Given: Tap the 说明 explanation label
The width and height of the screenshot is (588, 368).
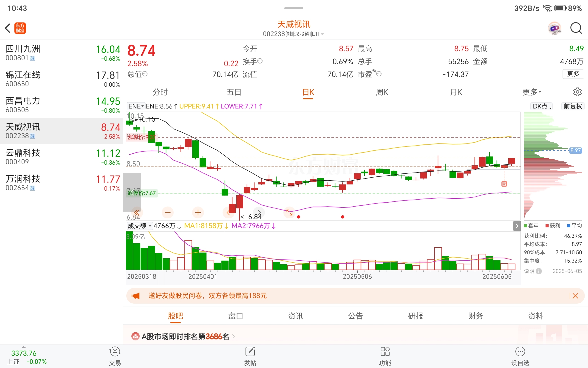Looking at the screenshot, I should [529, 271].
